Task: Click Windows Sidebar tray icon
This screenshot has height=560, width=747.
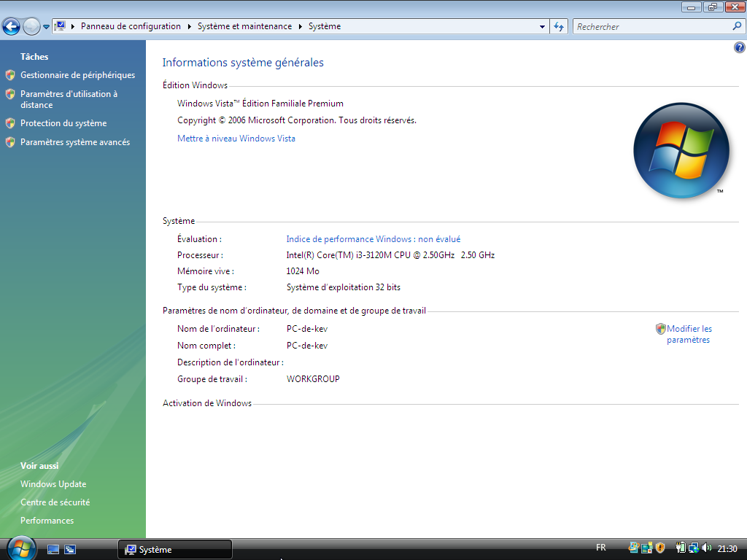Action: coord(646,548)
